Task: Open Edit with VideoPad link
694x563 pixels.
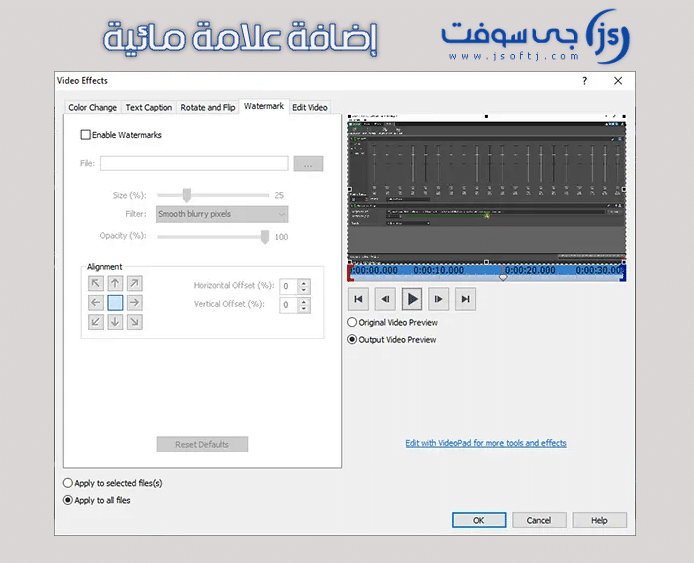Action: click(486, 443)
